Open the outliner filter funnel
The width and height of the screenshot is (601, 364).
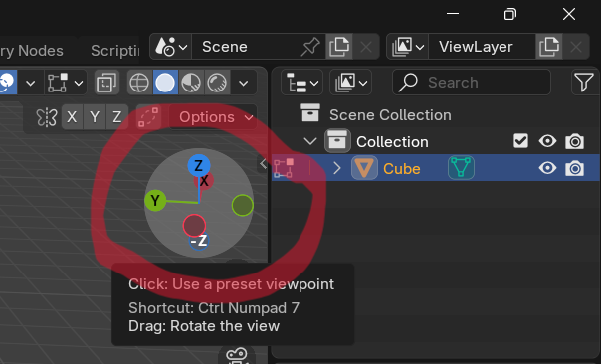pos(583,83)
